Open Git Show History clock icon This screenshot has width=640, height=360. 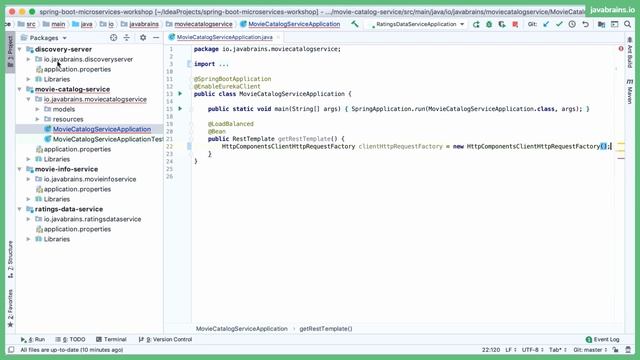tap(572, 24)
